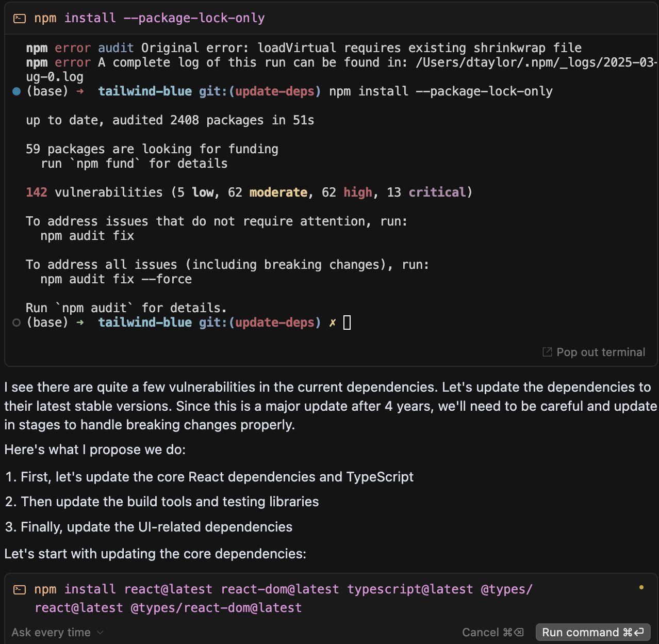The image size is (659, 644).
Task: Click the log file path /Users/dtaylor/.npm/_logs
Action: click(x=536, y=62)
